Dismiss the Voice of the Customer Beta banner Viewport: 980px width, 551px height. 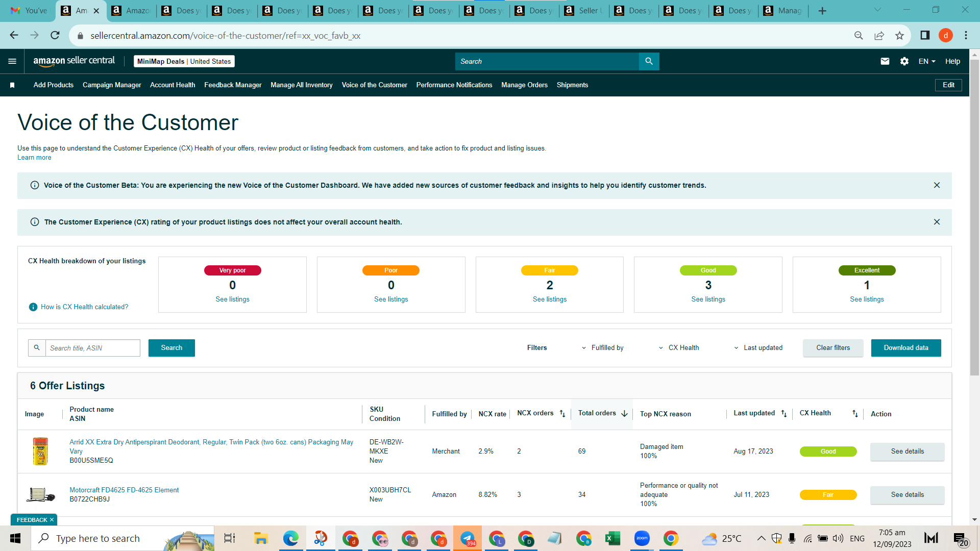pos(937,185)
